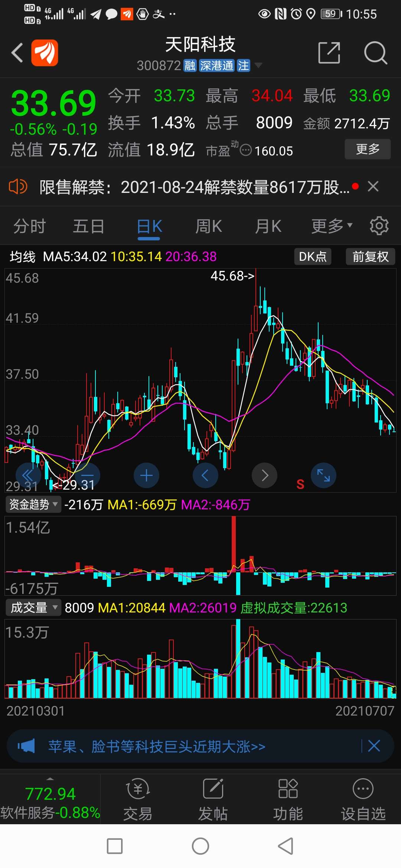Tap the 市盈 info circle icon

pos(246,150)
